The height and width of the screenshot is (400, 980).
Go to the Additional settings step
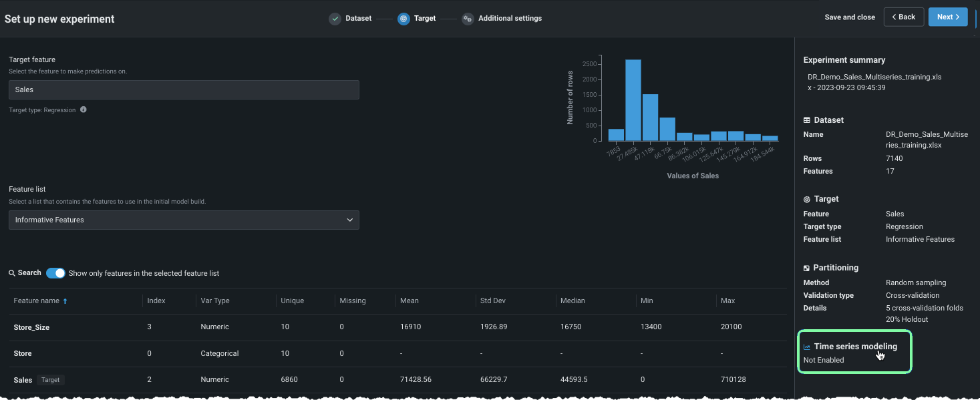pos(510,19)
